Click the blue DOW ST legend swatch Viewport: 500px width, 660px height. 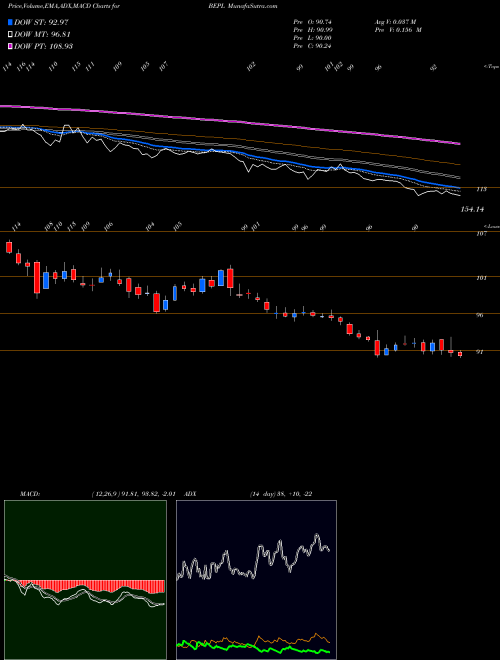point(11,22)
